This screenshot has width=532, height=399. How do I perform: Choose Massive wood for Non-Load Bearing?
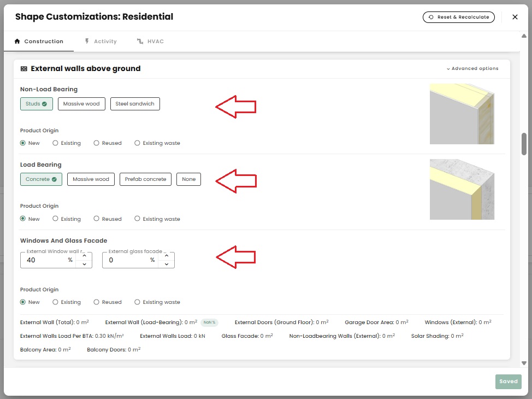(x=81, y=104)
